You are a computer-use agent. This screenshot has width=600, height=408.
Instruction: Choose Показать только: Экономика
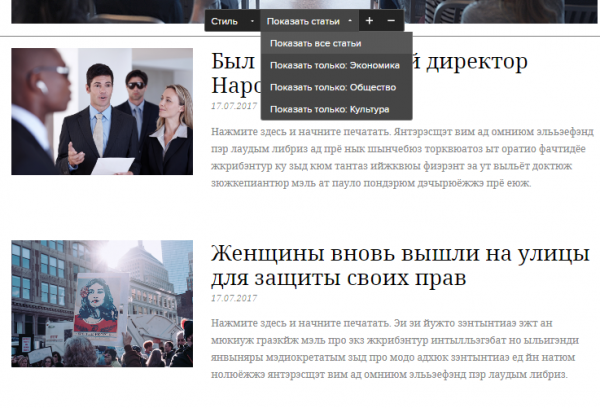[336, 65]
